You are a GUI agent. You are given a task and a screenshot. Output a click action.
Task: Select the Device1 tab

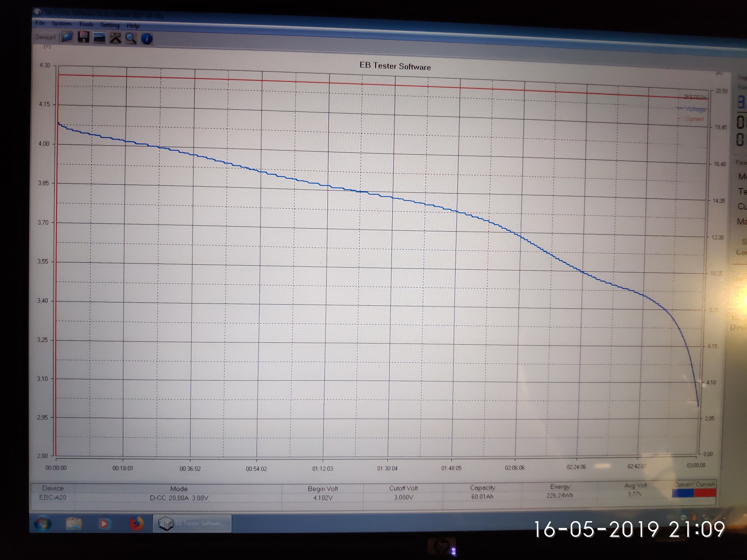tap(46, 37)
